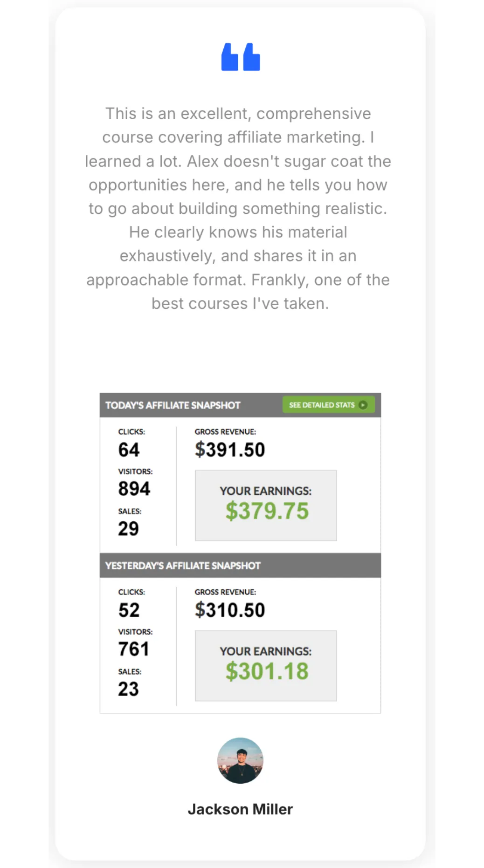Click yesterday's sales count 23
Image resolution: width=484 pixels, height=868 pixels.
click(x=128, y=689)
